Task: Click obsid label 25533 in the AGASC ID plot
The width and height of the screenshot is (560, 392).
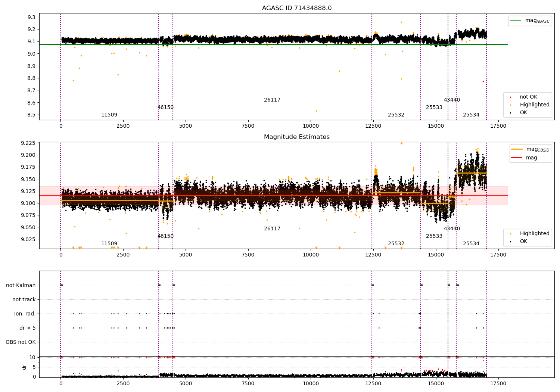Action: 434,108
